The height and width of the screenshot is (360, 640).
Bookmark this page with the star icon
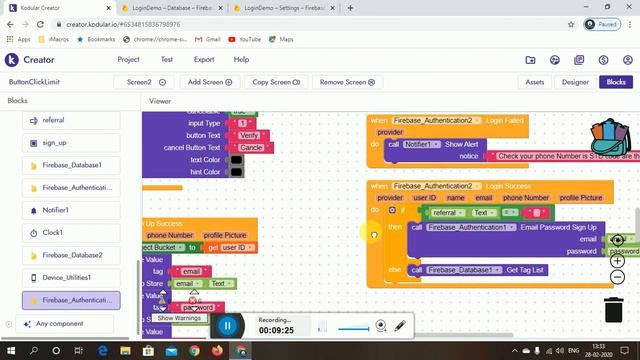(571, 24)
